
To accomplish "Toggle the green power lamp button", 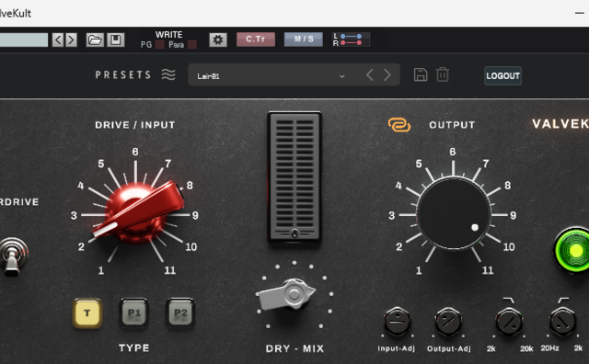I will [x=572, y=250].
